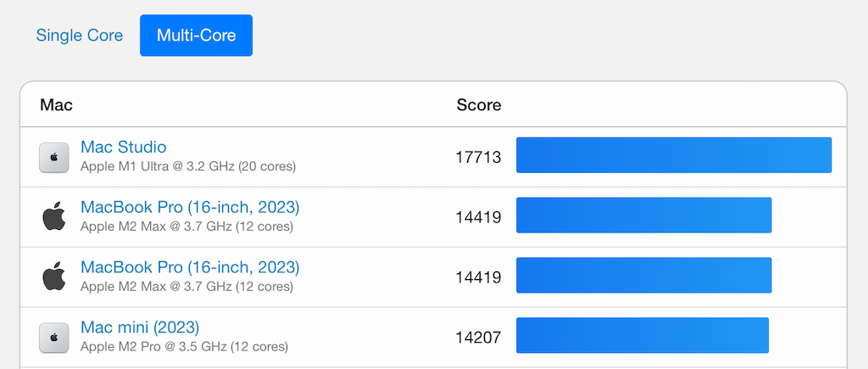
Task: Select the Multi-Core tab
Action: point(196,36)
